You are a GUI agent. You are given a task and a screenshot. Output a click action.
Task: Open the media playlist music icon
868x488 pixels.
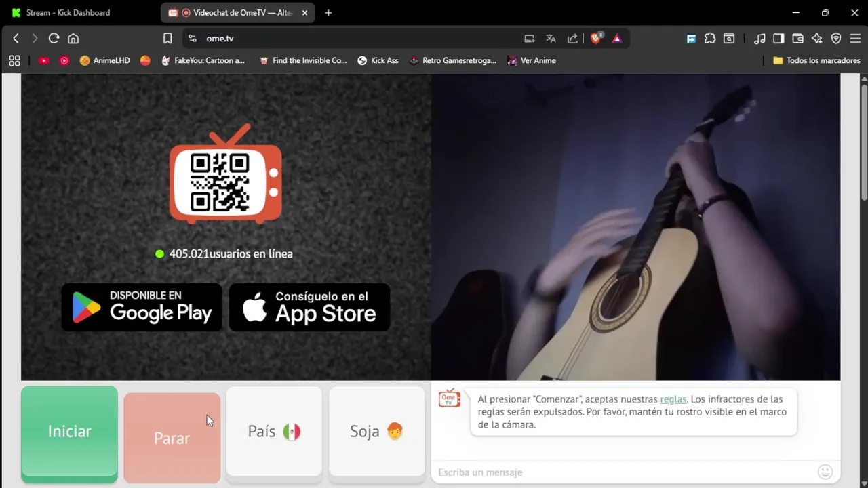760,39
